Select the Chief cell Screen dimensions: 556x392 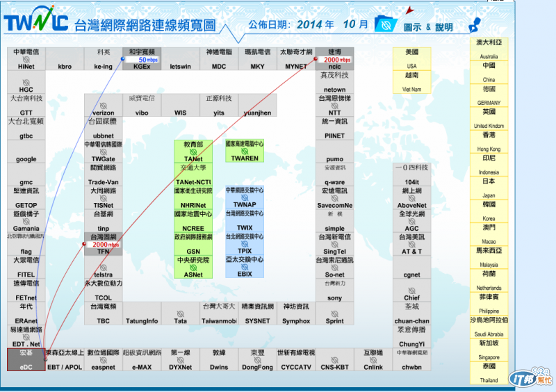click(412, 291)
